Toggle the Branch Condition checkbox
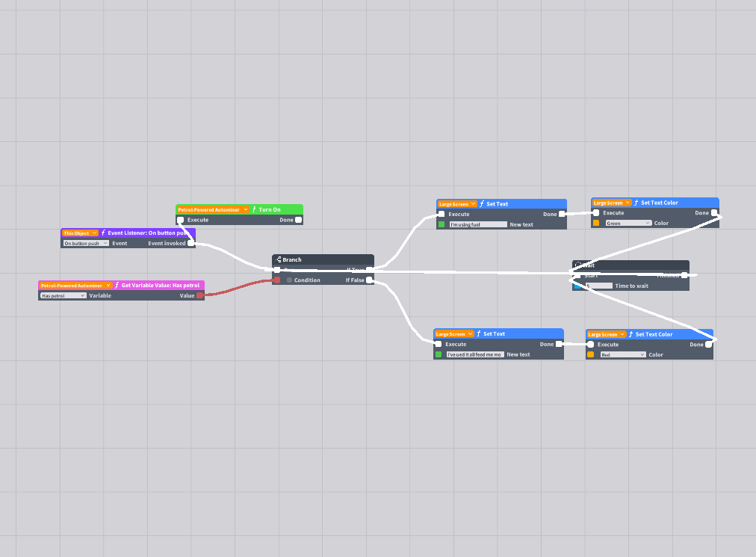 coord(289,280)
